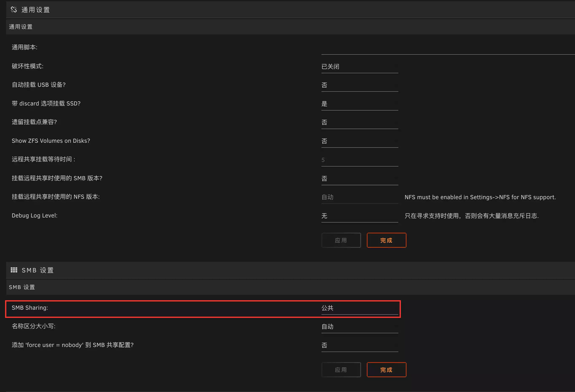Open the 破坏性模式 dropdown
575x392 pixels.
360,67
